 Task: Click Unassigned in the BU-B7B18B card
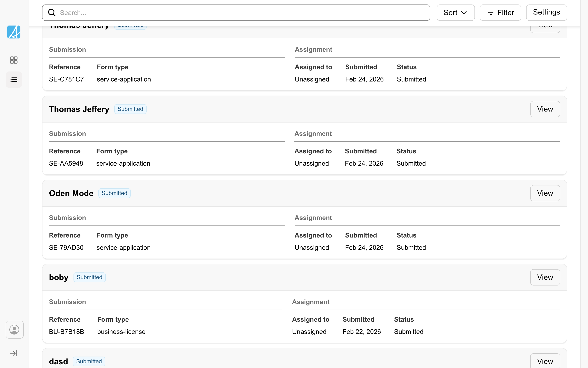coord(309,332)
